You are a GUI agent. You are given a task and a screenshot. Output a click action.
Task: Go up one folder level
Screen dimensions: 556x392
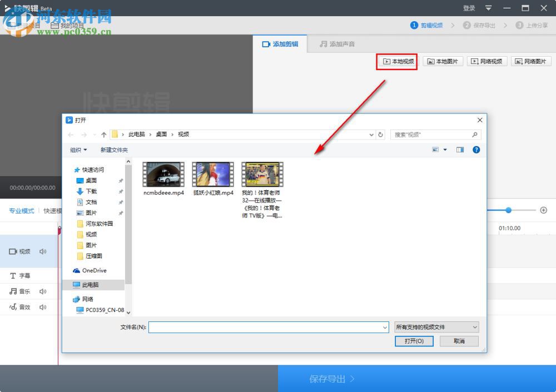[x=103, y=135]
